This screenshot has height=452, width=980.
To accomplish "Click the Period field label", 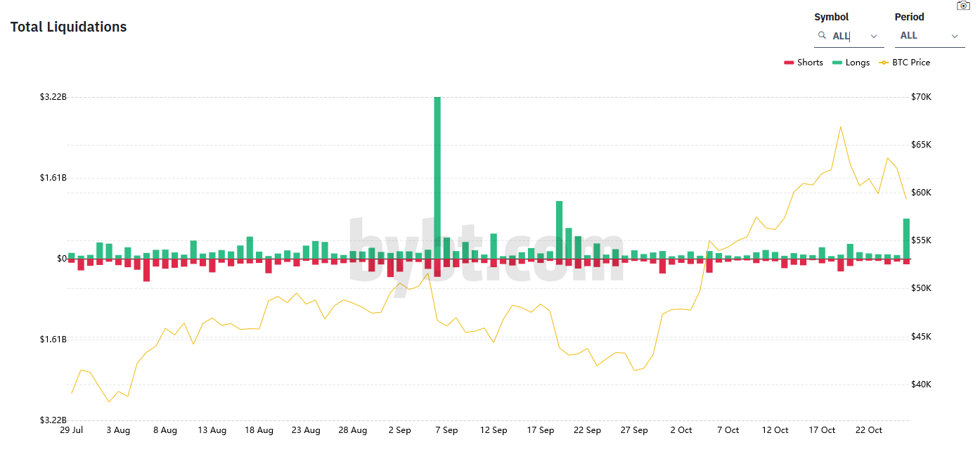I will (909, 17).
